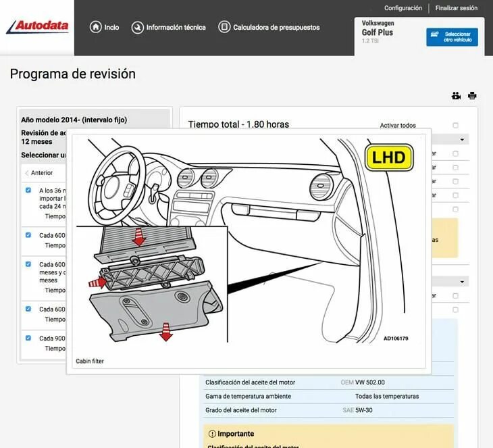The height and width of the screenshot is (448, 493).
Task: Click the 'Todas las temperaturas' value
Action: point(387,396)
